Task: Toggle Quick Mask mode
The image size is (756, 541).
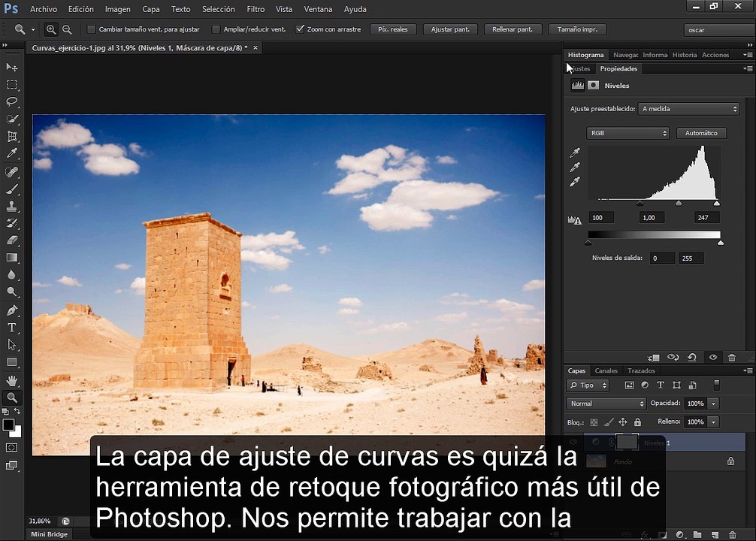Action: 12,448
